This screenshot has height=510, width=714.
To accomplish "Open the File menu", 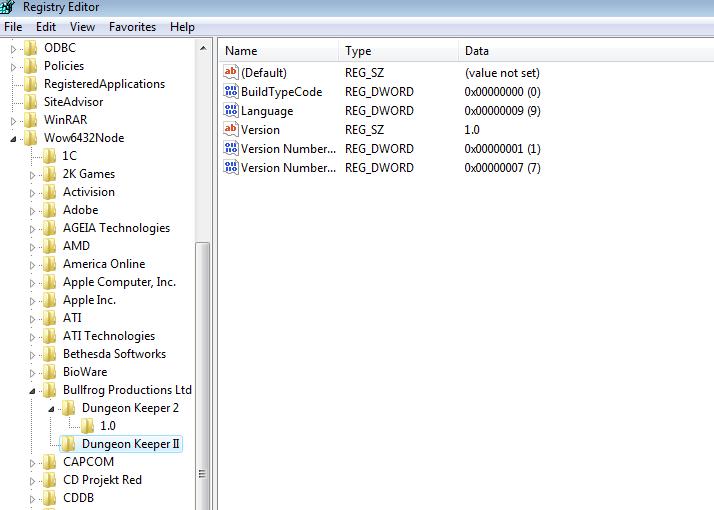I will pyautogui.click(x=13, y=27).
